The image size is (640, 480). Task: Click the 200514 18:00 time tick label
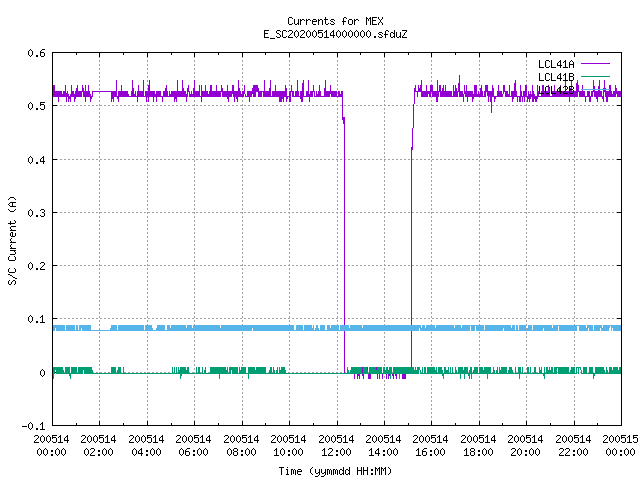[x=478, y=445]
